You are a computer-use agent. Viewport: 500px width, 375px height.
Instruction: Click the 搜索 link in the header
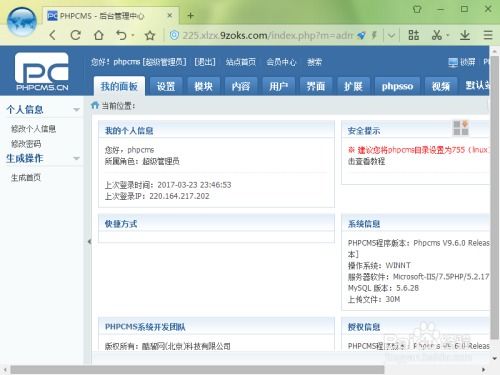coord(314,62)
